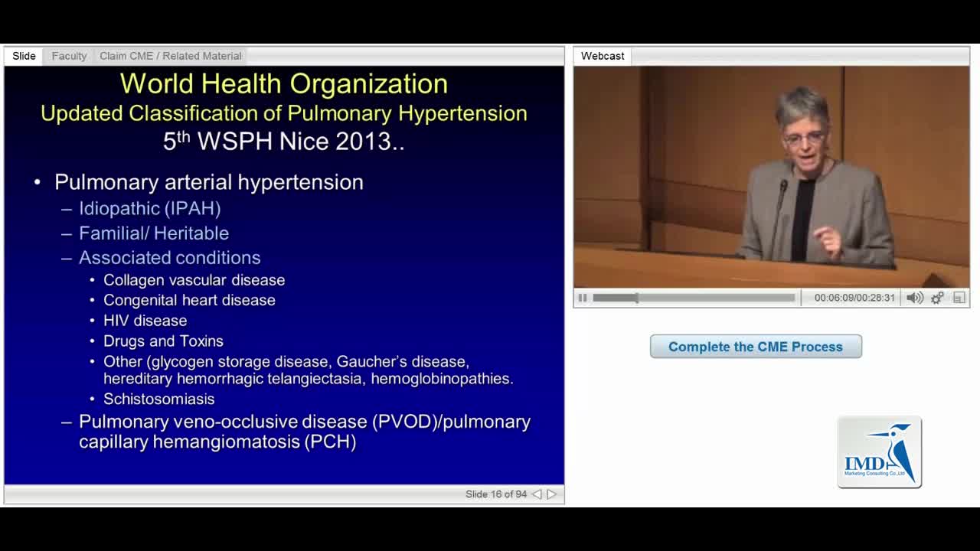
Task: Click the video progress slider handle
Action: click(636, 298)
